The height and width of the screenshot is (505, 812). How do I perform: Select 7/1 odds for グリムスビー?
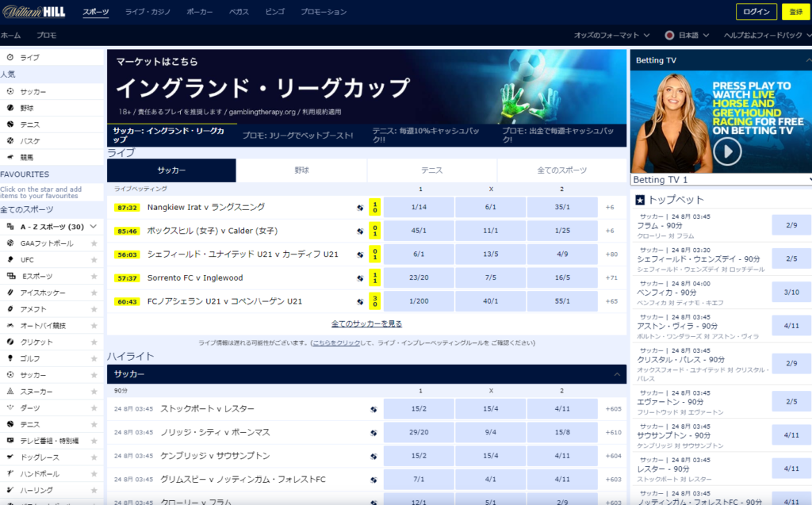(x=419, y=480)
